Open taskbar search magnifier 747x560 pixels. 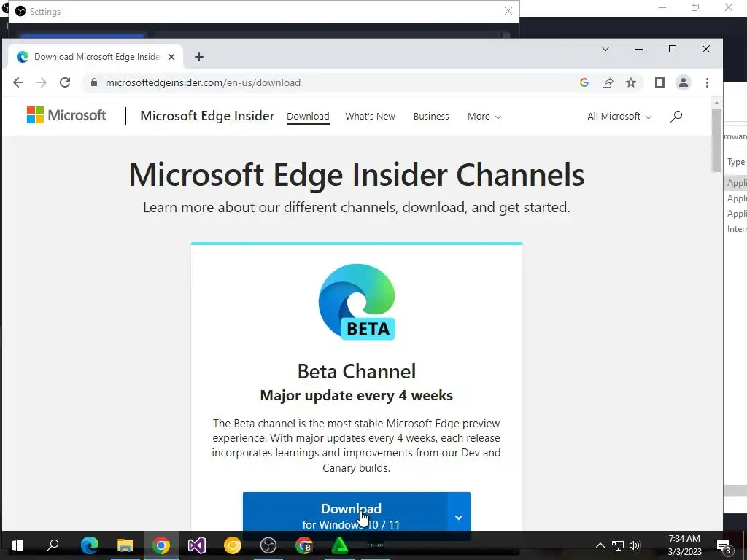53,545
